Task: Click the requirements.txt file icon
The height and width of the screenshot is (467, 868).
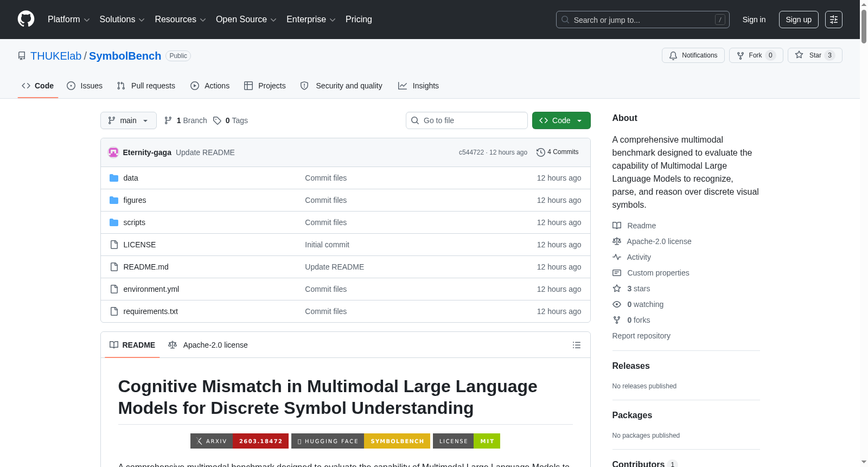Action: pyautogui.click(x=114, y=311)
